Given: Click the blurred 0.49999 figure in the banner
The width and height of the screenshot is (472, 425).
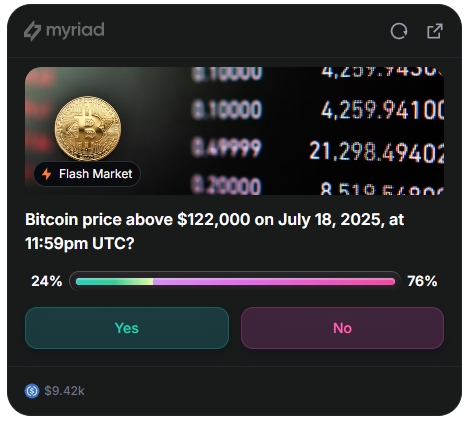Looking at the screenshot, I should tap(226, 148).
